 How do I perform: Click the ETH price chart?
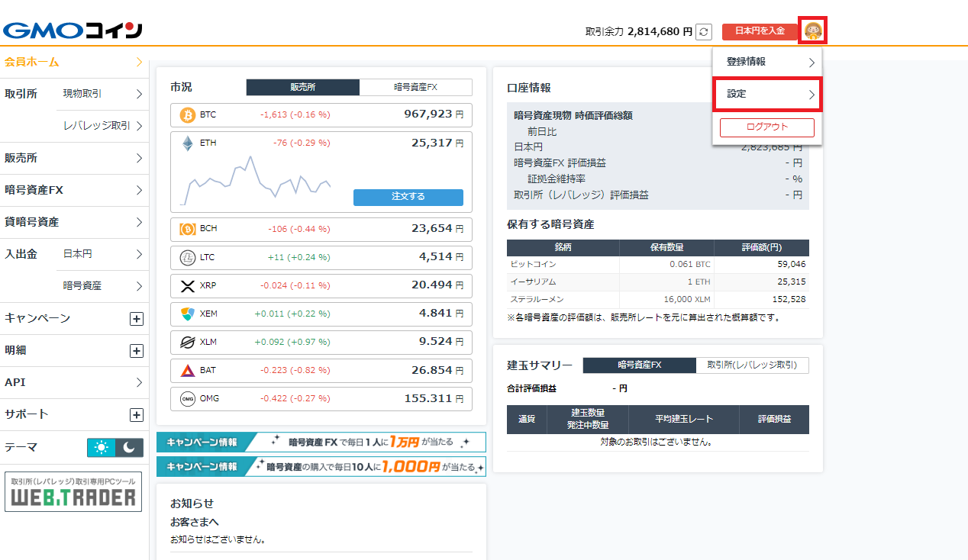[256, 182]
